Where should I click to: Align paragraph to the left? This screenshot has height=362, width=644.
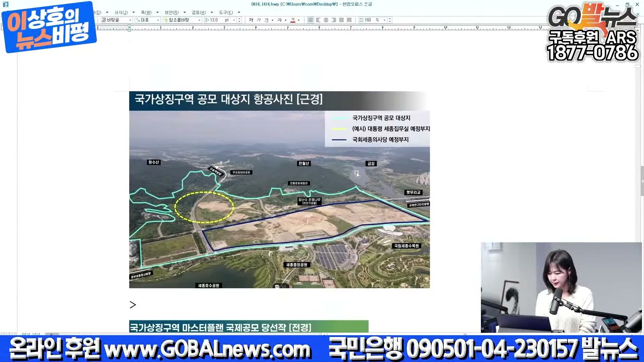318,20
